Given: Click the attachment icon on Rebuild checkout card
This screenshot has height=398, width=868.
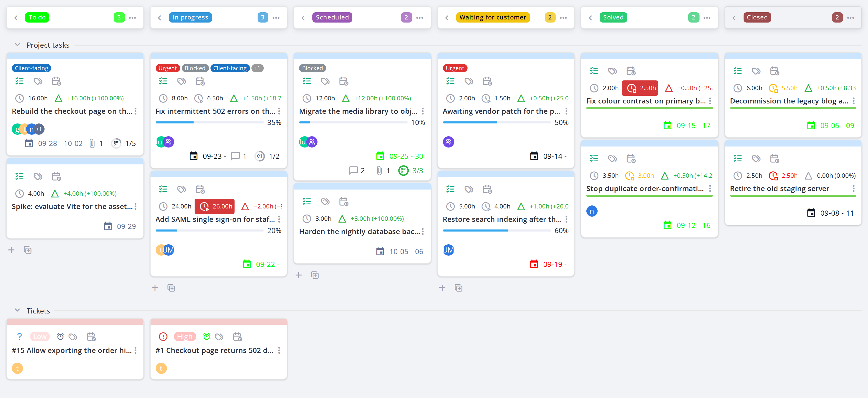Looking at the screenshot, I should pyautogui.click(x=92, y=144).
